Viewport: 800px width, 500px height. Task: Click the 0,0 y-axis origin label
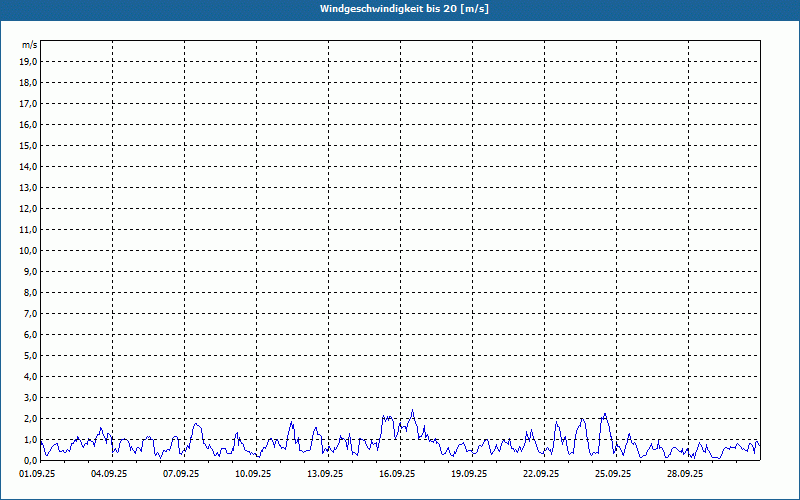point(29,461)
